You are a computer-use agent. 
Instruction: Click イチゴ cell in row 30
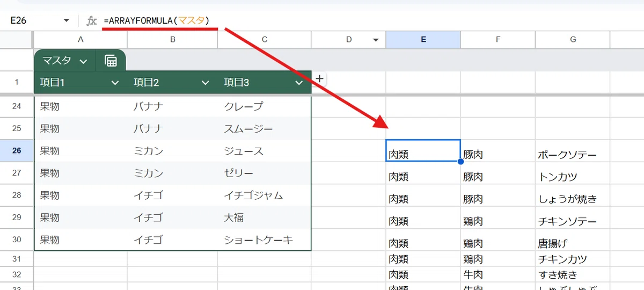[x=172, y=240]
